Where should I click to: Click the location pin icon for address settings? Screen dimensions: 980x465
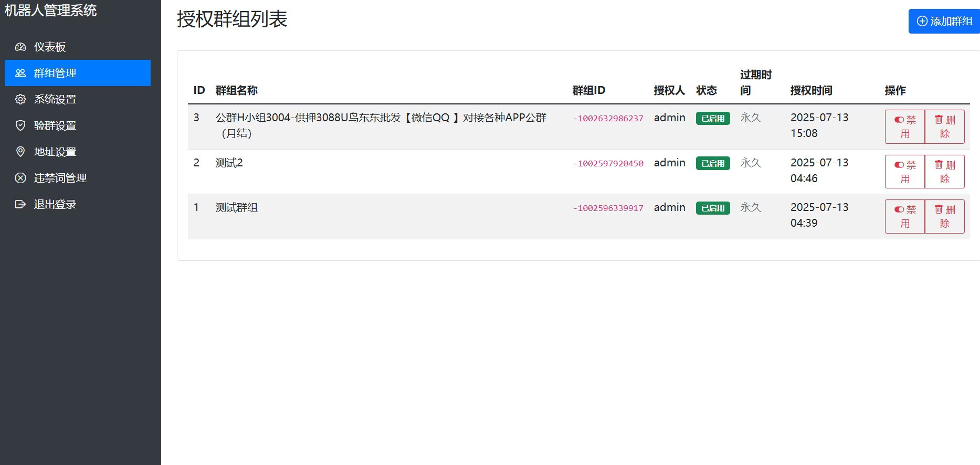click(x=20, y=152)
